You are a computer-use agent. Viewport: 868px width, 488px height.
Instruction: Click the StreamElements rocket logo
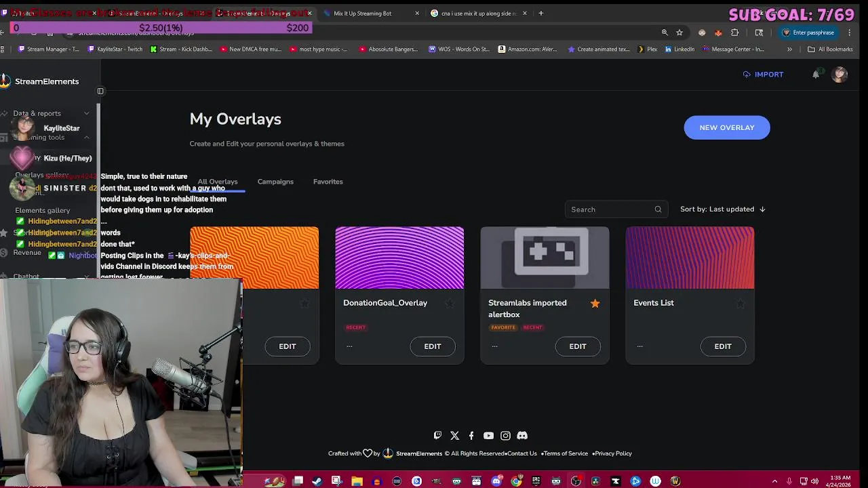(x=5, y=81)
